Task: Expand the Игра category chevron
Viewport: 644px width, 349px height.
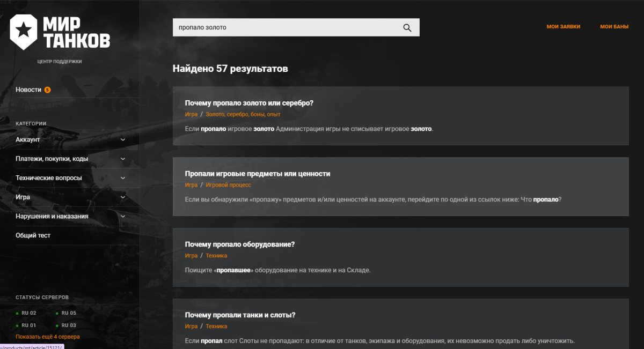Action: tap(123, 197)
